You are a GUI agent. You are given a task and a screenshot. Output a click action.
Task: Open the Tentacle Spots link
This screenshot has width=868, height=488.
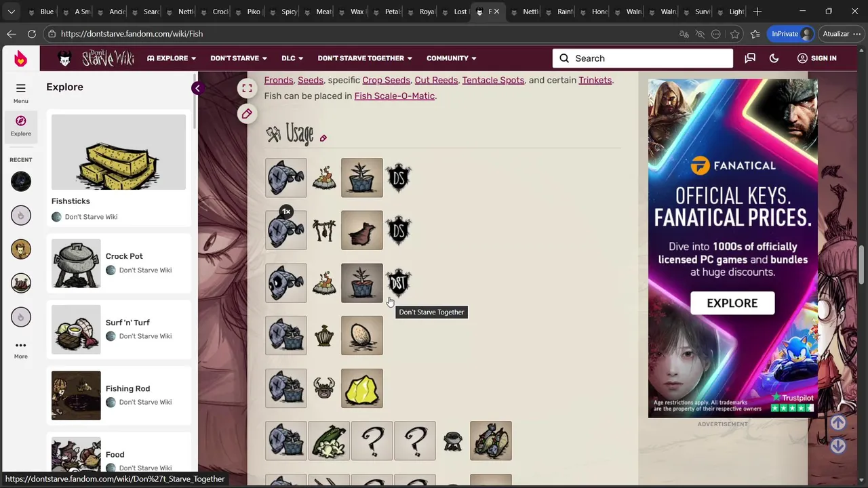point(493,80)
